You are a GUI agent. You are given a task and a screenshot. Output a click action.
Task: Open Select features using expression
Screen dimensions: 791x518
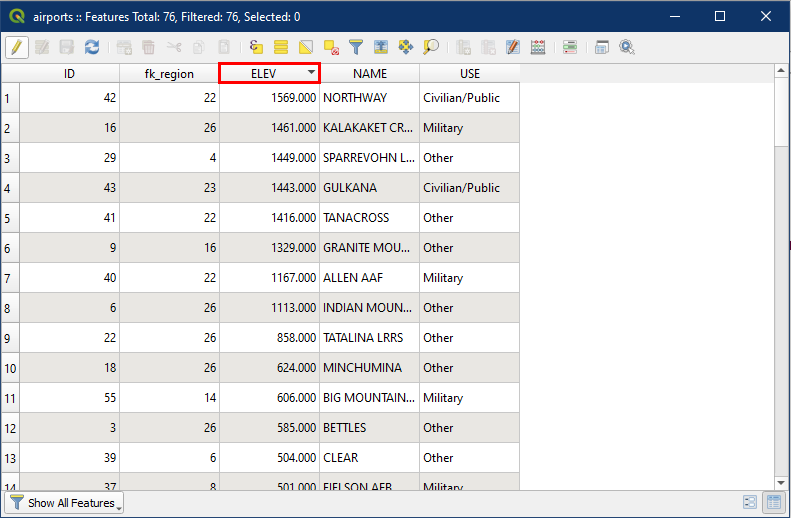[257, 47]
